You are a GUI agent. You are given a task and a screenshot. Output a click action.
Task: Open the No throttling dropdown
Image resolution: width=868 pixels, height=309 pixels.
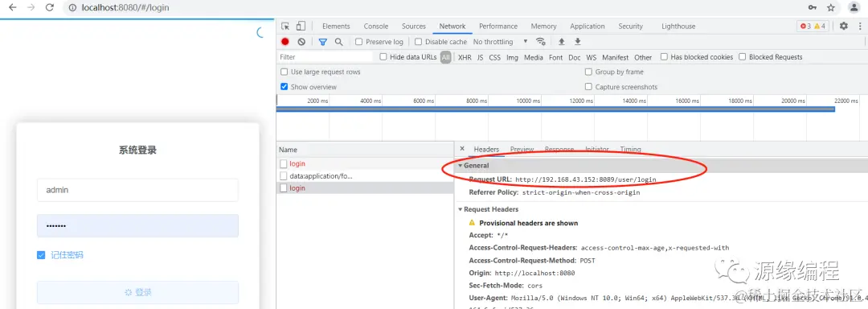(x=501, y=42)
